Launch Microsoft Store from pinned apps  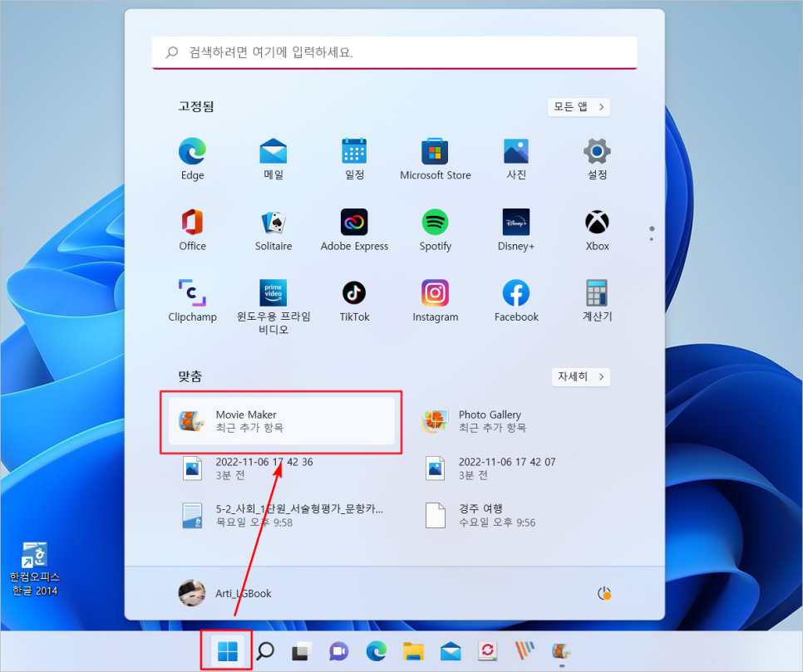pos(436,159)
